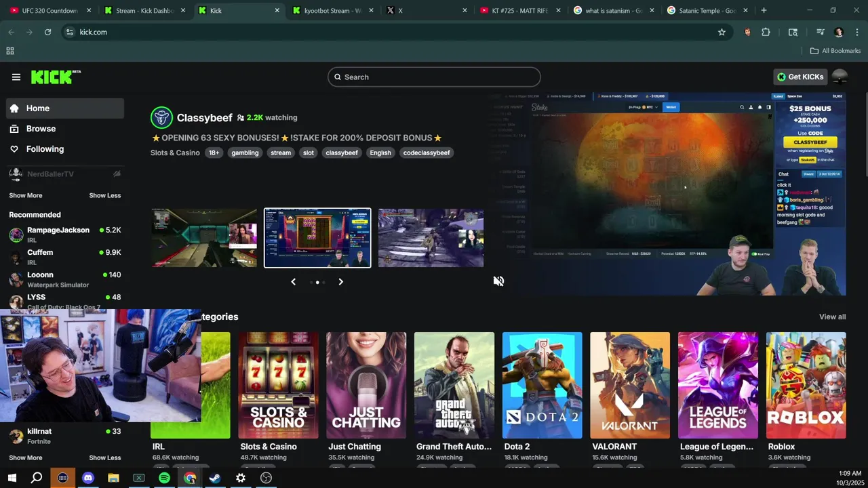Image resolution: width=868 pixels, height=488 pixels.
Task: Click the Slots & Casino category link under stream title
Action: pos(175,152)
